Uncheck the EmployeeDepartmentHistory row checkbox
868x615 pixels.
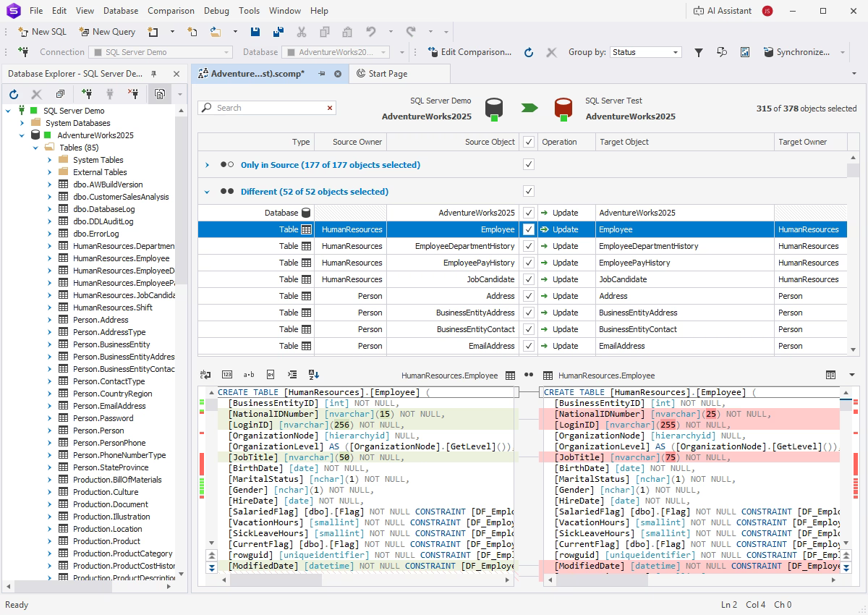tap(529, 246)
